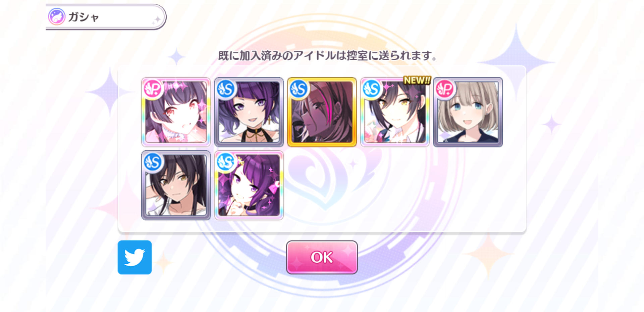Screen dimensions: 644x312
Task: Confirm the results with the pink OK button
Action: (322, 257)
